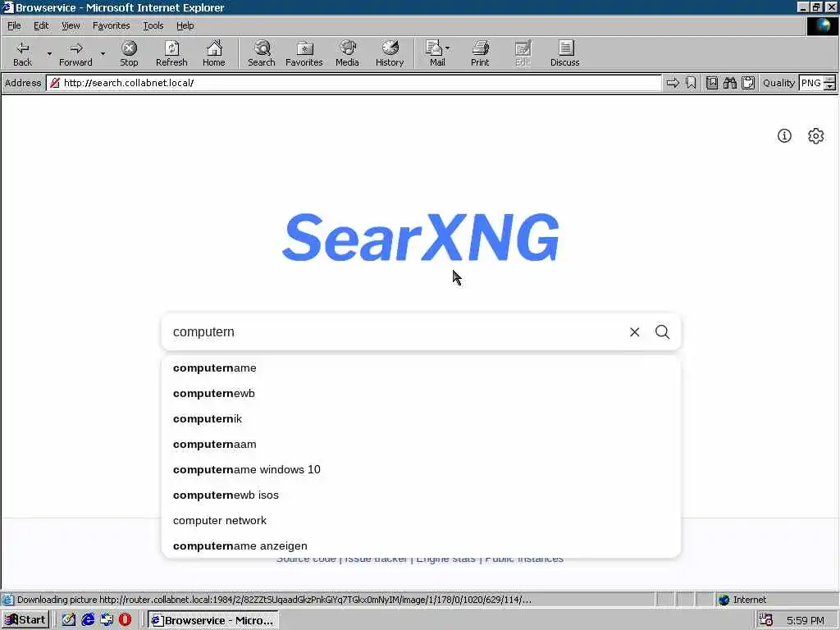Click the Discuss toolbar button
Screen dimensions: 840x630
(564, 53)
